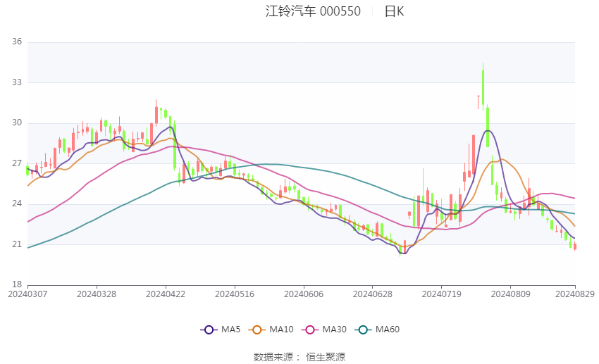This screenshot has height=364, width=599.
Task: Toggle the MA30 legend series
Action: 324,330
